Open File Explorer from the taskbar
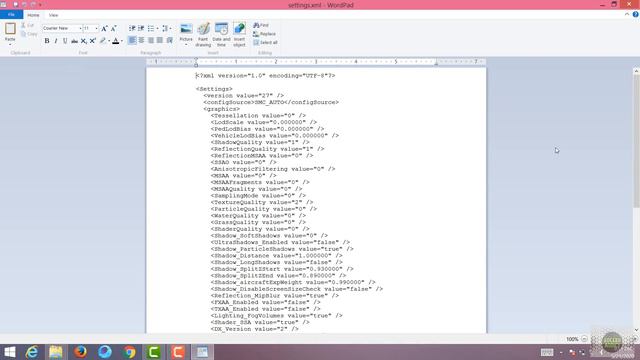 pos(56,352)
